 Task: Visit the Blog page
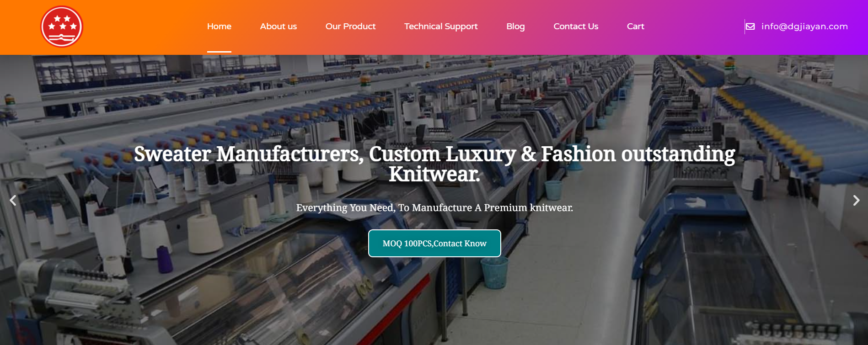(x=515, y=27)
